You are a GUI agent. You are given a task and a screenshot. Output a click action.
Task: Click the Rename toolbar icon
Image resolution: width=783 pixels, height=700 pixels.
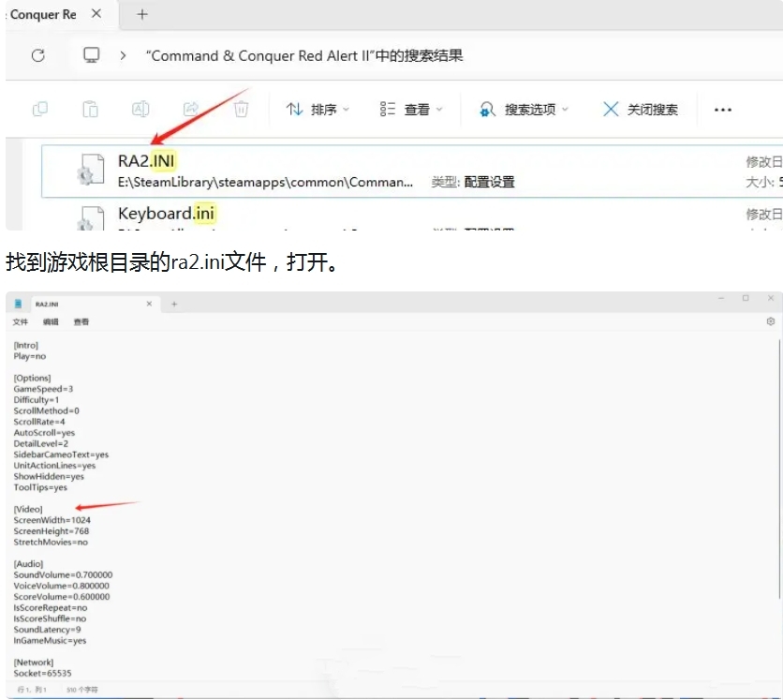click(x=140, y=109)
